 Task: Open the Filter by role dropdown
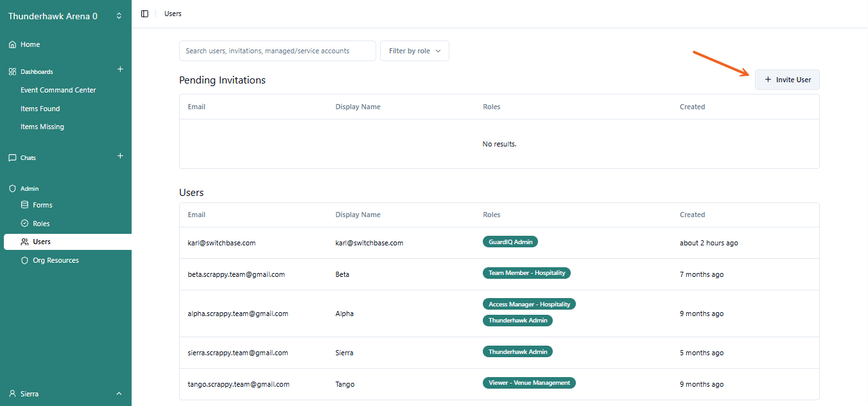click(414, 51)
